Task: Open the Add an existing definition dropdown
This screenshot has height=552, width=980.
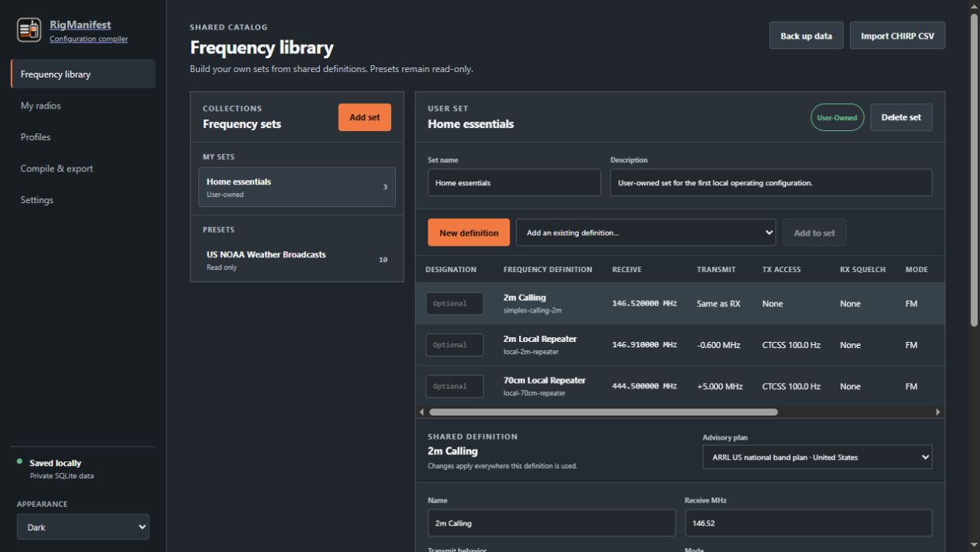Action: tap(646, 233)
